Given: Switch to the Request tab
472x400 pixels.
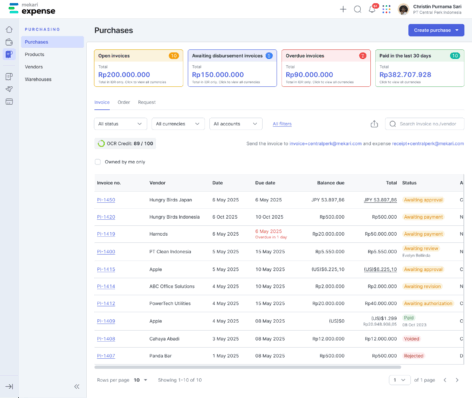Looking at the screenshot, I should [x=147, y=102].
